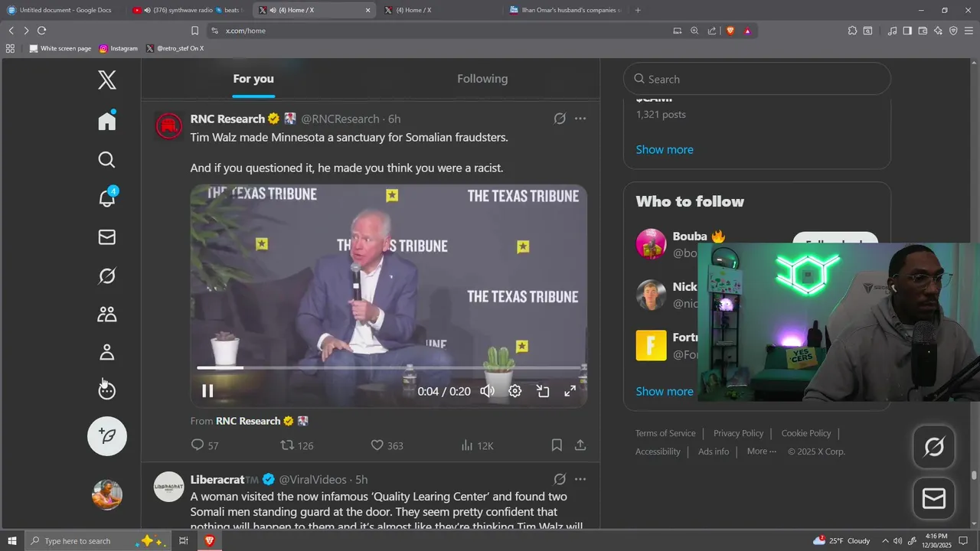Open Explore search in sidebar

click(x=107, y=159)
